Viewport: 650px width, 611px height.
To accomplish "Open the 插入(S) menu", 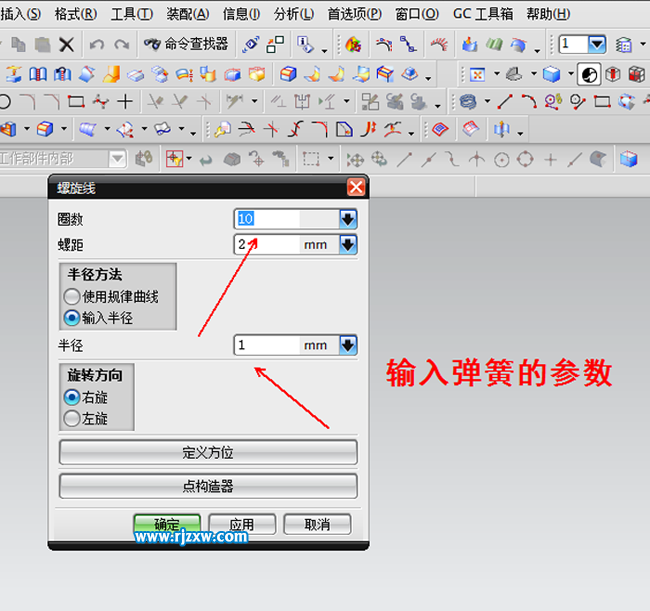I will click(x=21, y=14).
